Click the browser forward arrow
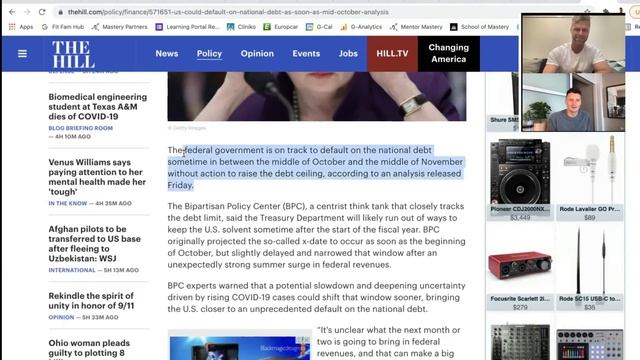 [x=27, y=12]
